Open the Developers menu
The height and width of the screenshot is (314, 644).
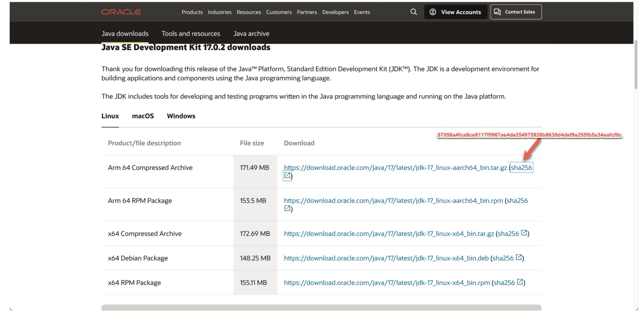coord(335,12)
